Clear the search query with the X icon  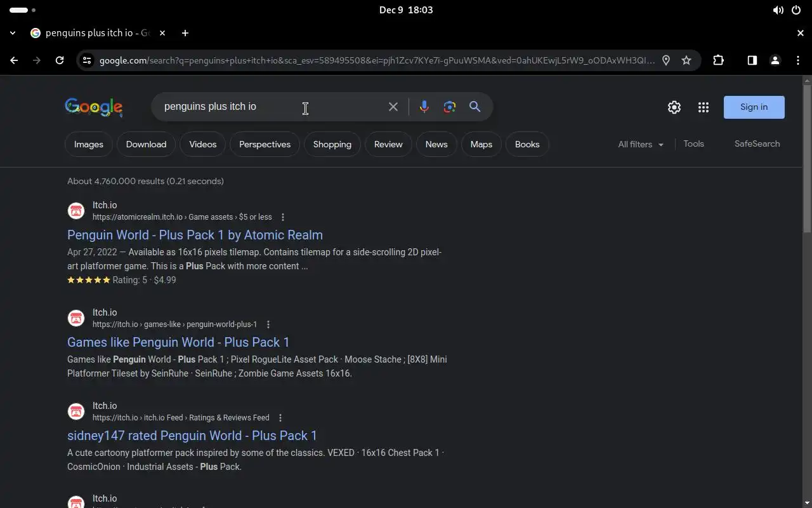[393, 107]
